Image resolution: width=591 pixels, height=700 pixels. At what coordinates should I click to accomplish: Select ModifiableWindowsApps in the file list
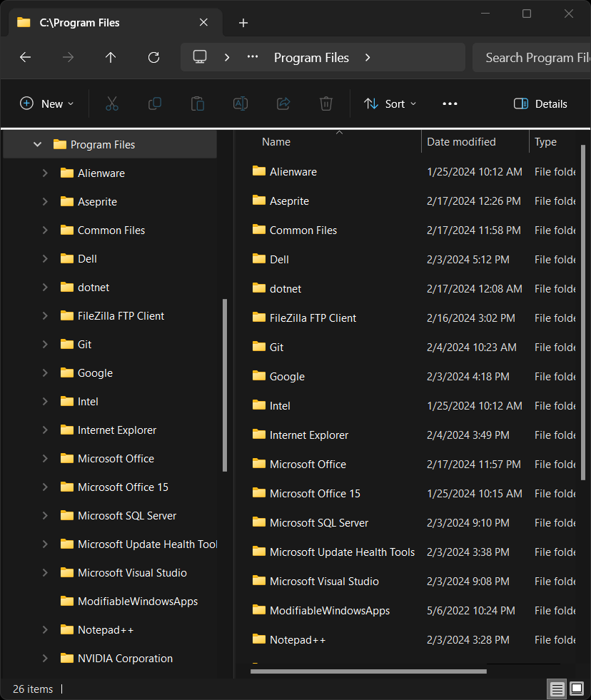pyautogui.click(x=330, y=610)
